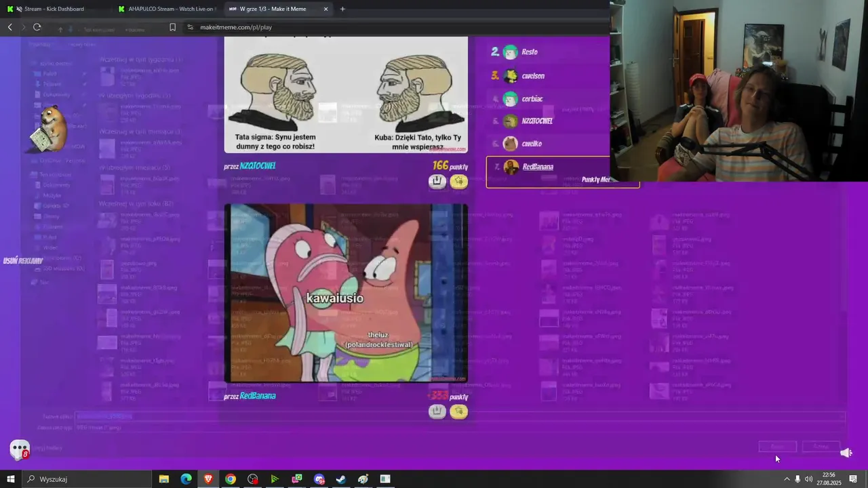The width and height of the screenshot is (868, 488).
Task: Open the chat ghost icon with notification badge
Action: 20,449
